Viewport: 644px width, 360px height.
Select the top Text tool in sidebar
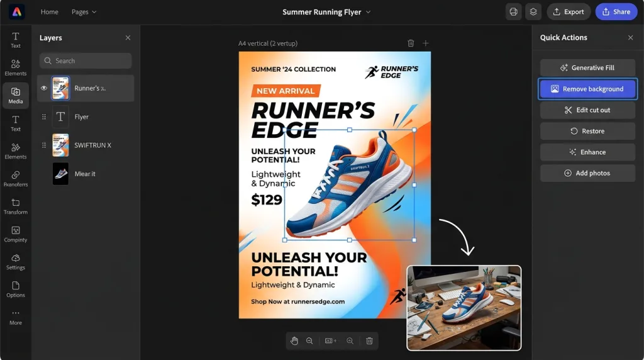(16, 40)
